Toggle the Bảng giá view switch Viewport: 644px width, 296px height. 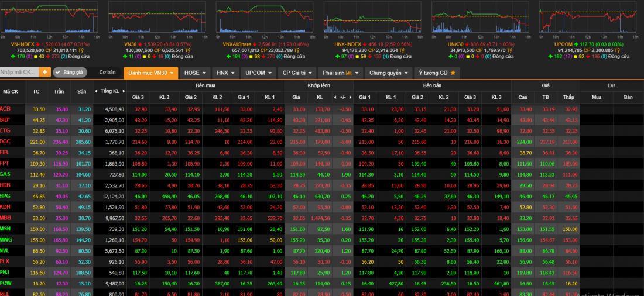[x=70, y=73]
